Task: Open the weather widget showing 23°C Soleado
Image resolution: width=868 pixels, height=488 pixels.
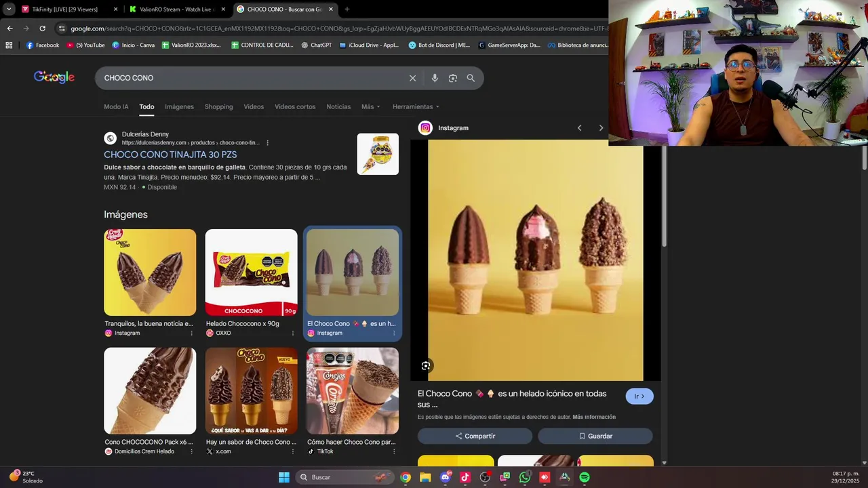Action: 26,476
